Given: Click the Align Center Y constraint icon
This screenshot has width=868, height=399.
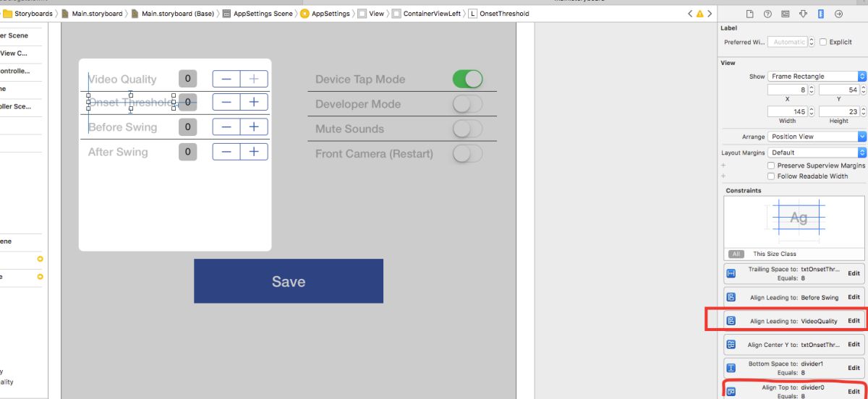Looking at the screenshot, I should point(731,345).
